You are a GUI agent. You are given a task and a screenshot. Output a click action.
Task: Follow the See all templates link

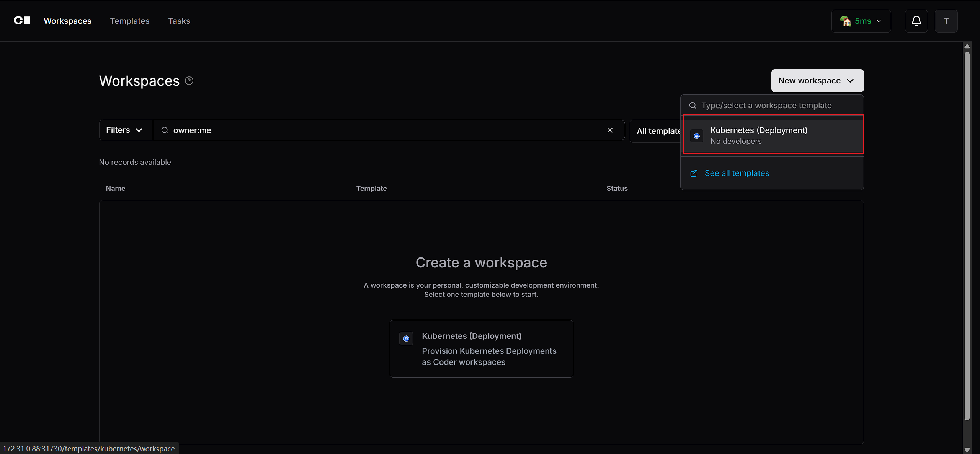click(737, 173)
